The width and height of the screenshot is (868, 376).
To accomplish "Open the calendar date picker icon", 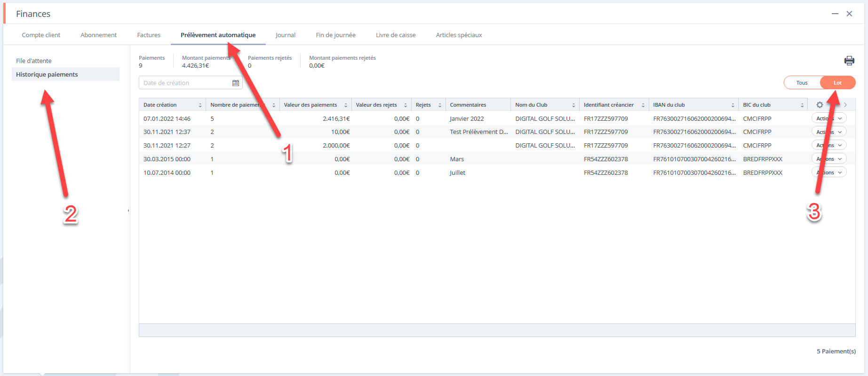I will [x=236, y=83].
